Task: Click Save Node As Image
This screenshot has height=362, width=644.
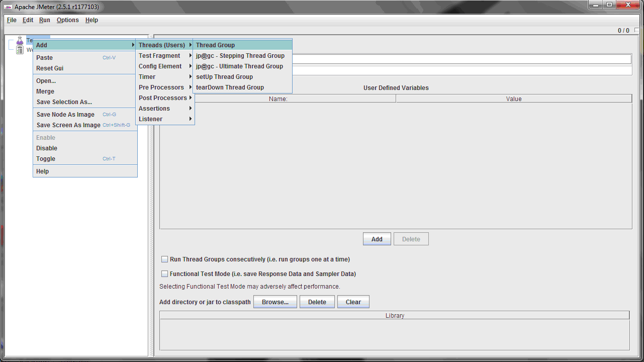Action: point(85,115)
